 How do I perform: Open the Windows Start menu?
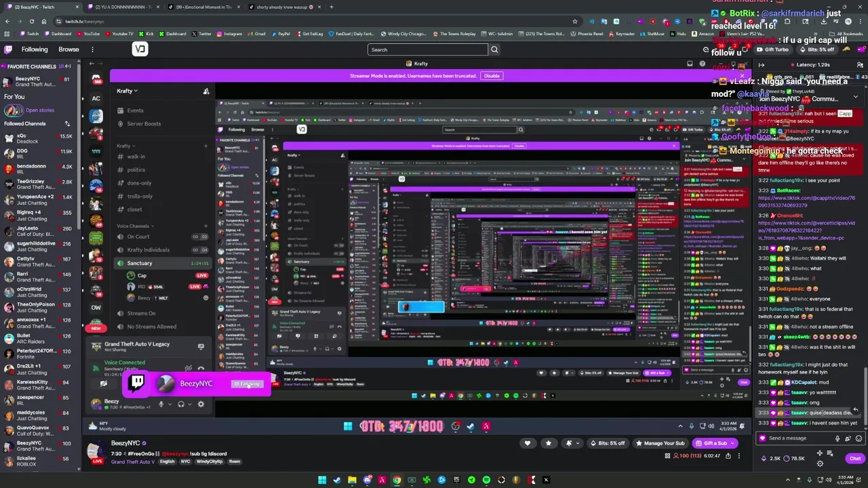[x=322, y=480]
